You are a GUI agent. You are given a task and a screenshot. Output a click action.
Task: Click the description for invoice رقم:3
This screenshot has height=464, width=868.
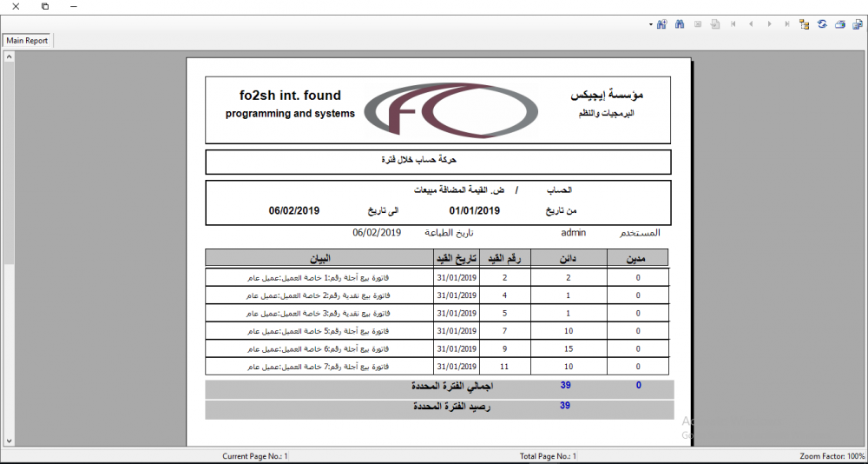(318, 313)
